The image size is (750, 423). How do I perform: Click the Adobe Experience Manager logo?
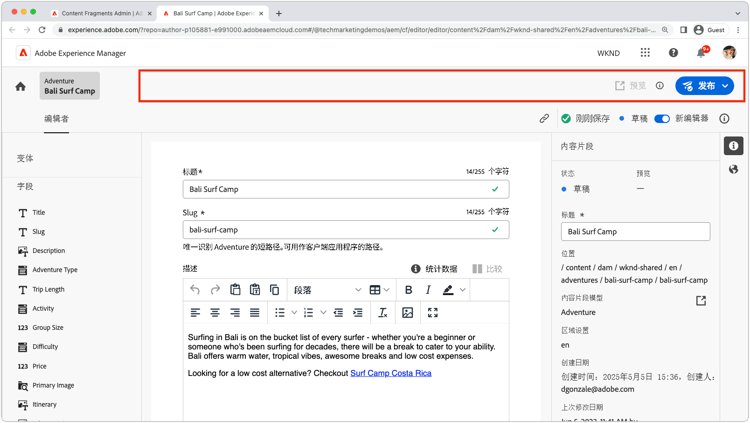[23, 53]
